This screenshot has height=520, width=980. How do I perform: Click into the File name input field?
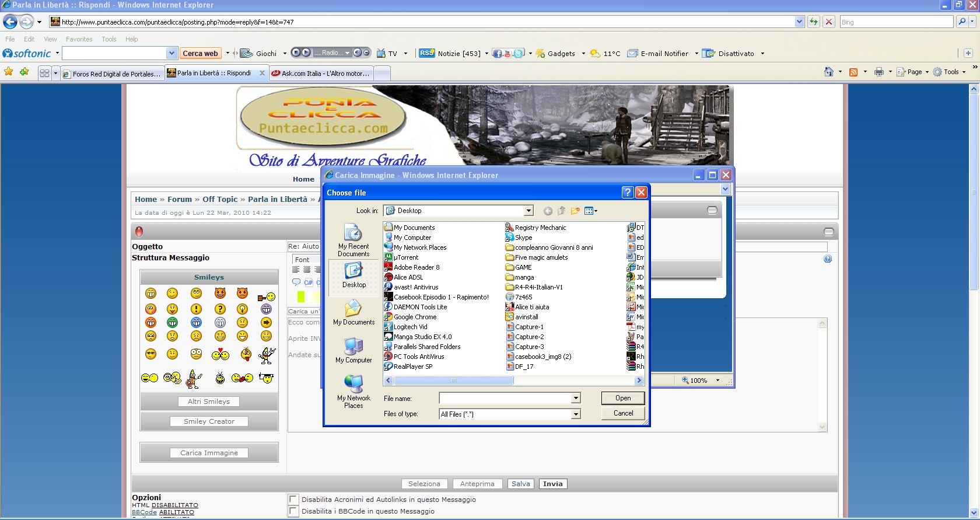(x=506, y=398)
